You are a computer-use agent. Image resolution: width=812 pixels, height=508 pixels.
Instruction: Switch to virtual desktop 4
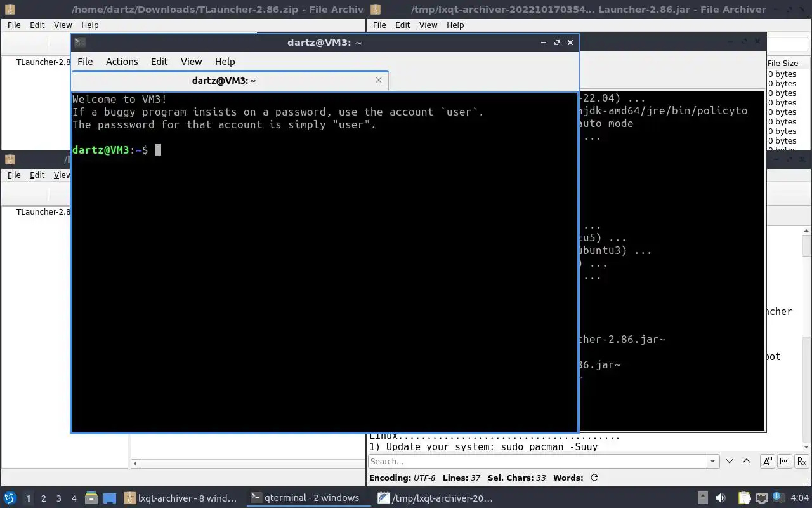(x=74, y=498)
